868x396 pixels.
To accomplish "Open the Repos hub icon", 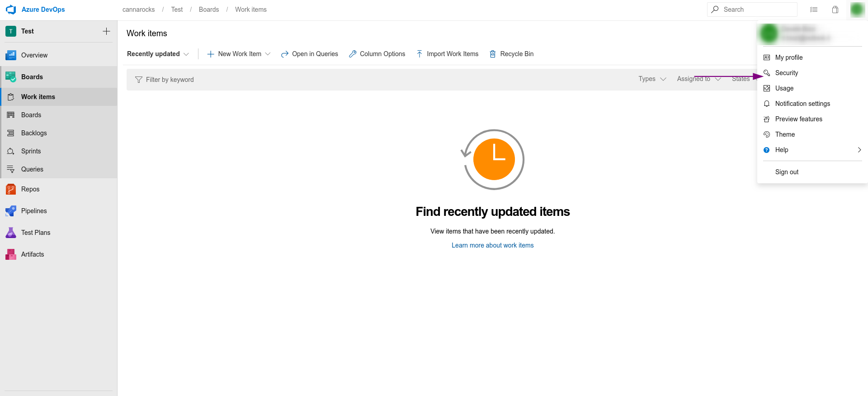I will pyautogui.click(x=11, y=189).
